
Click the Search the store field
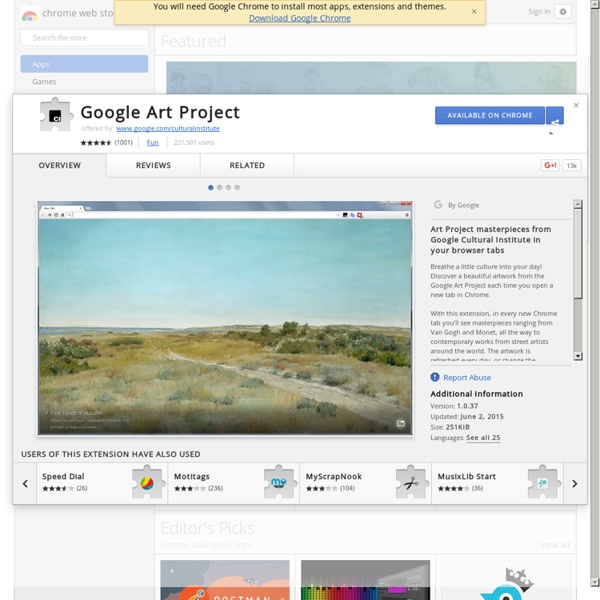point(84,38)
